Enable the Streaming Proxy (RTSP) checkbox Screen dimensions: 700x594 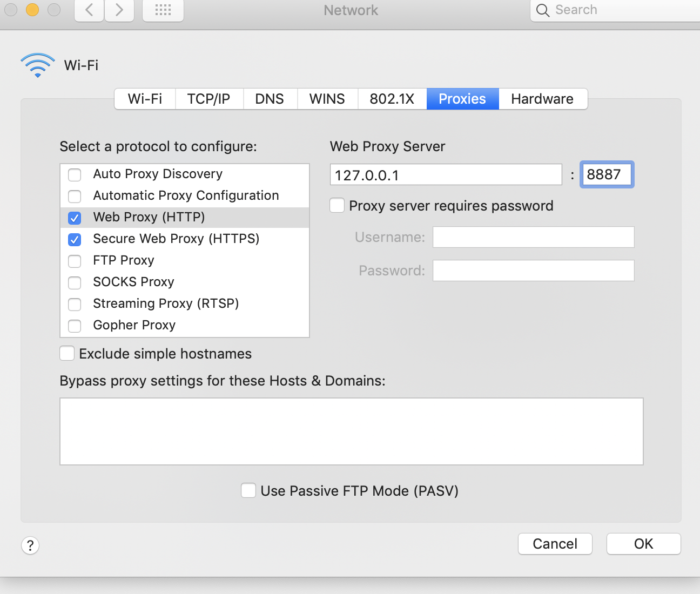[75, 304]
